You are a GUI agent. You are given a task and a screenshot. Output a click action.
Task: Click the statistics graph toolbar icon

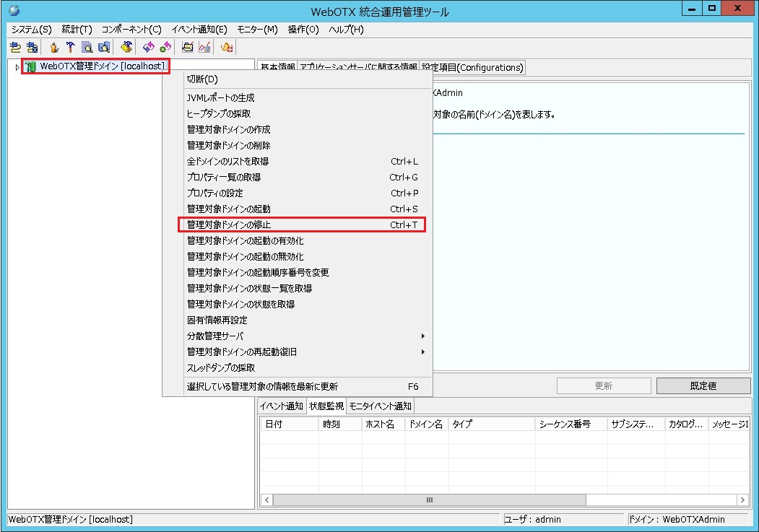tap(204, 46)
